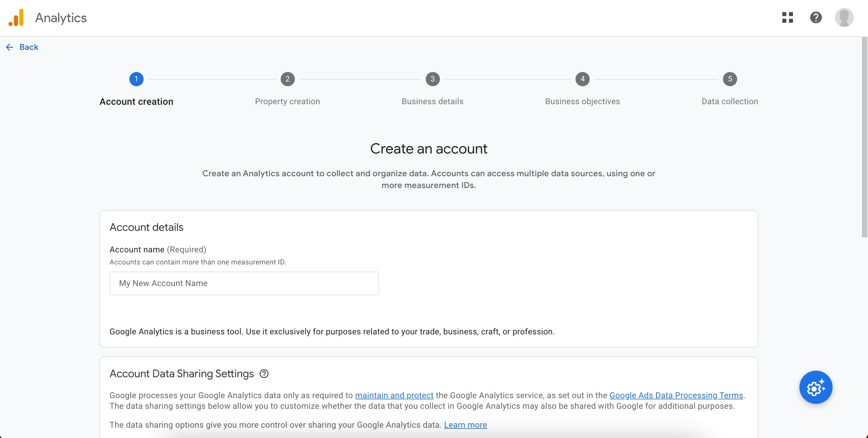Open Google Ads Data Processing Terms link
The height and width of the screenshot is (438, 868).
point(676,395)
